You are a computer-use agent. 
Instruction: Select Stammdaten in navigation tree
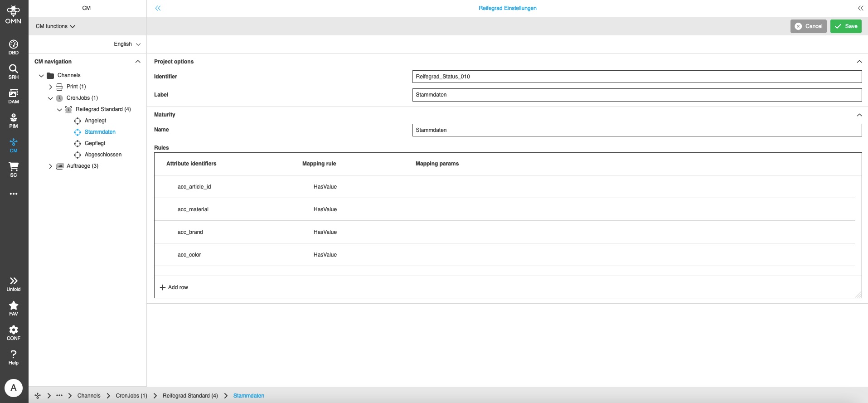click(x=100, y=132)
